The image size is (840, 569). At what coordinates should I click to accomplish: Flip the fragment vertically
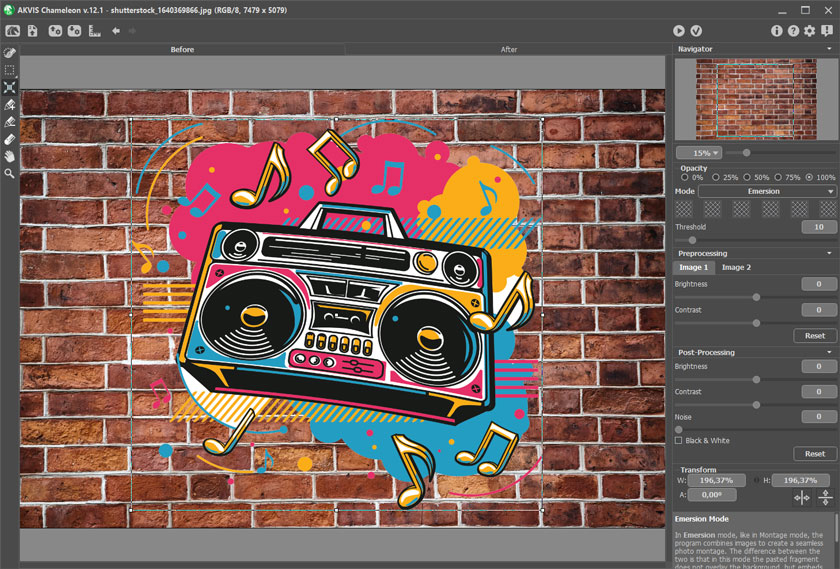point(825,498)
